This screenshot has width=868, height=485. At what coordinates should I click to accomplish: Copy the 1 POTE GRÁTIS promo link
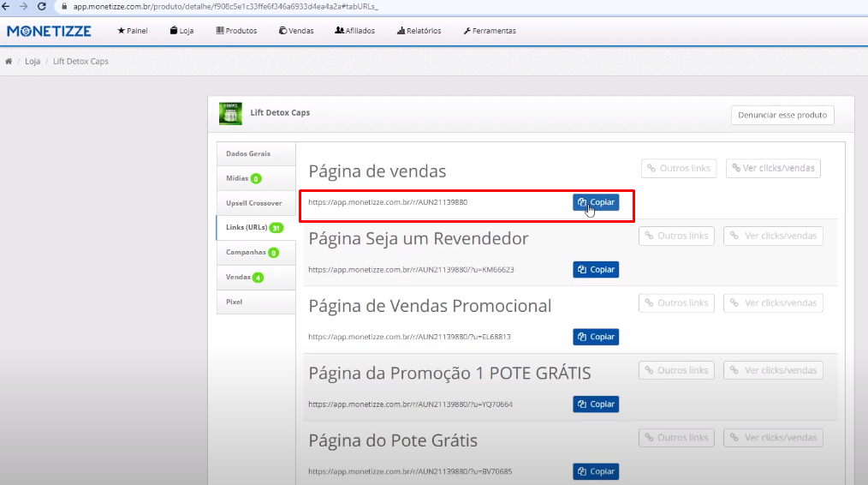pyautogui.click(x=596, y=404)
